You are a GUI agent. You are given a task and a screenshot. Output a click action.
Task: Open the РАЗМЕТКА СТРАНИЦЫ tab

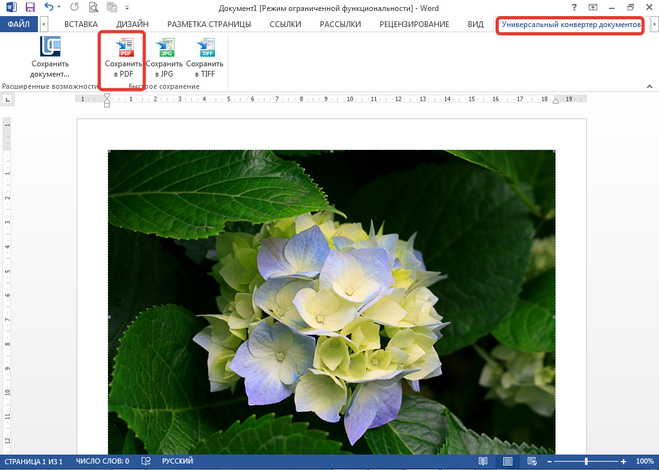coord(209,24)
